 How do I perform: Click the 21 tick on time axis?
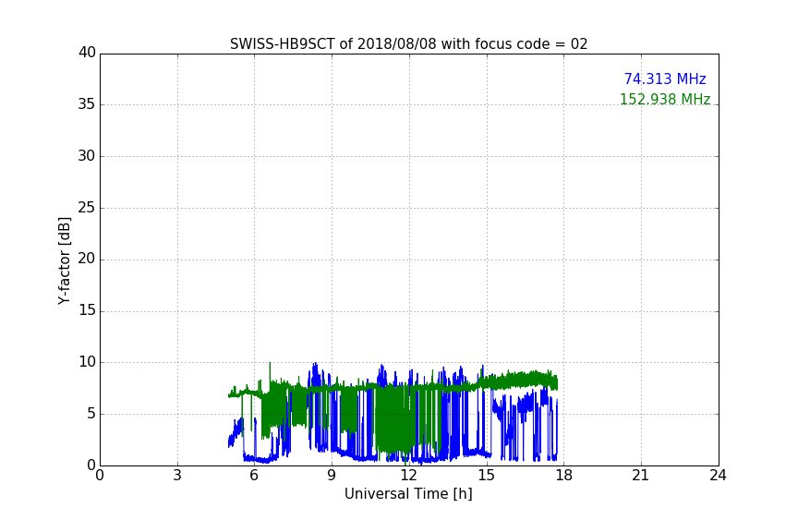pos(641,476)
